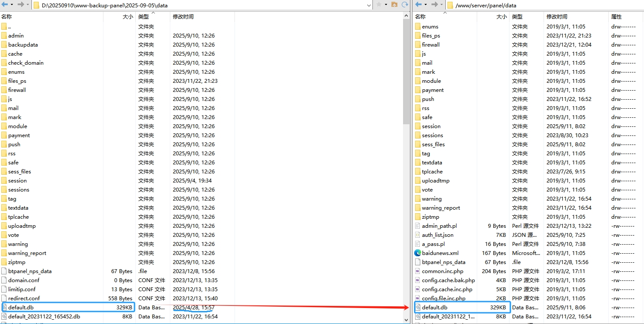
Task: Select parent folder '..' icon in local pane
Action: [x=4, y=26]
